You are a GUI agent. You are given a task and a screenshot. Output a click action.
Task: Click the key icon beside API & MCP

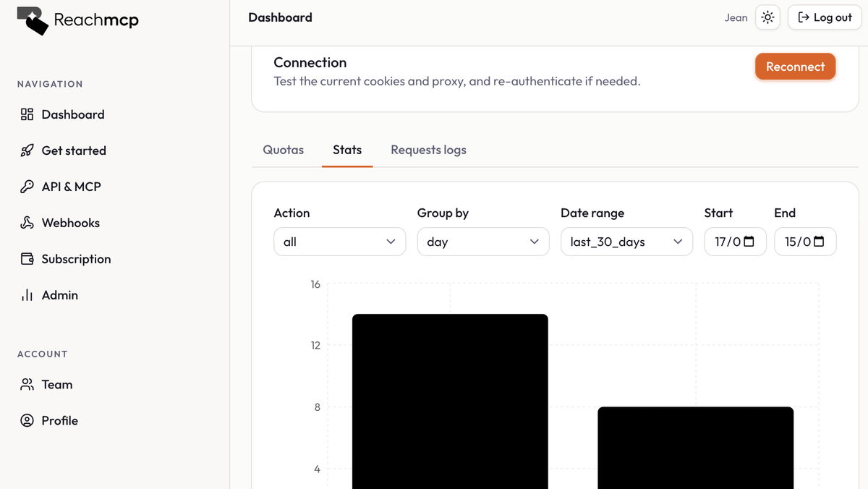(x=27, y=187)
